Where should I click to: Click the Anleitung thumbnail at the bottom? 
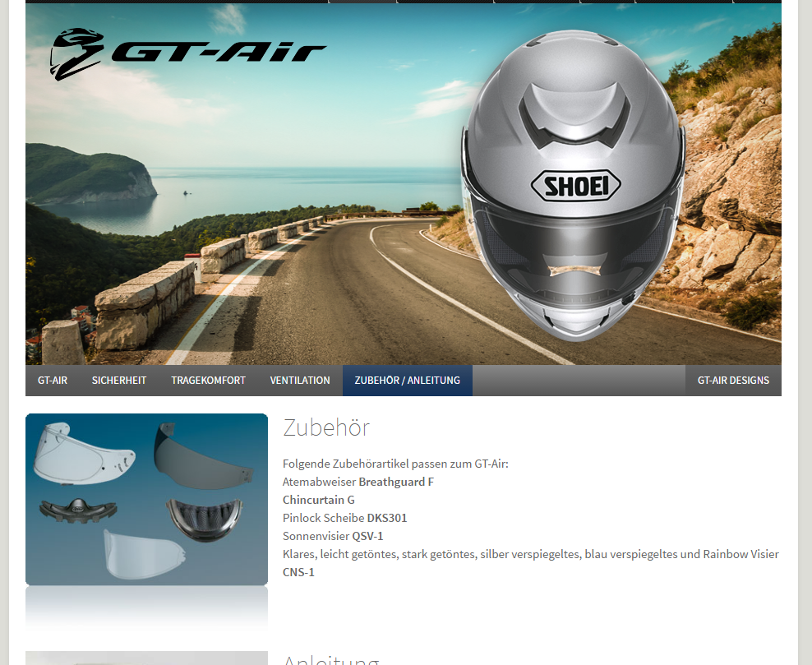coord(146,658)
